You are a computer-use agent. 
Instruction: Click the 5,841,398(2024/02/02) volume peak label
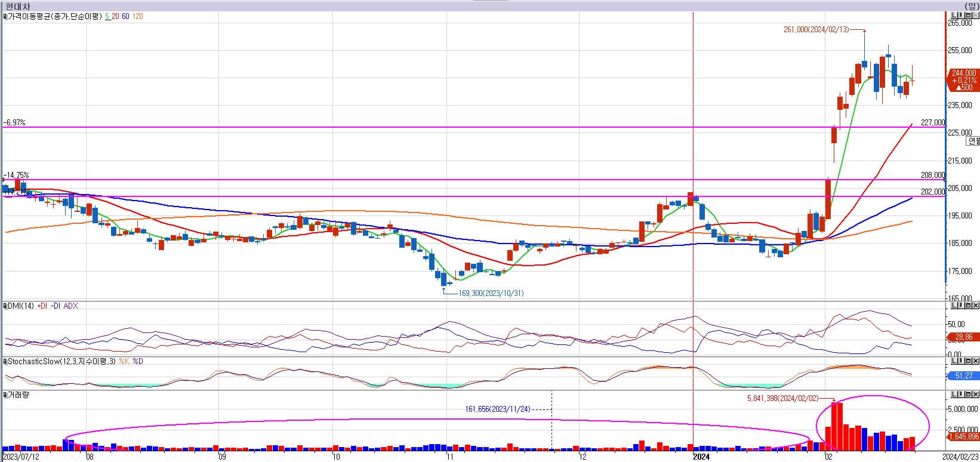coord(782,398)
